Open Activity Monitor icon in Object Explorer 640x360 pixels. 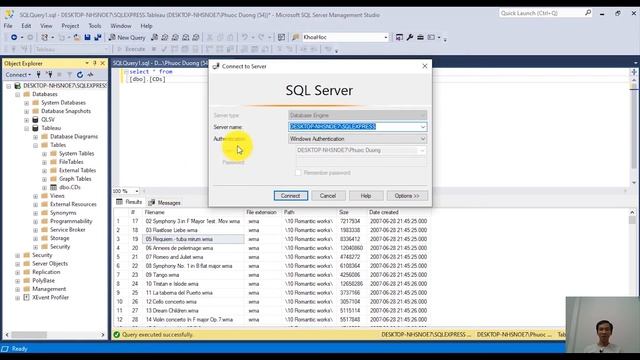(90, 75)
